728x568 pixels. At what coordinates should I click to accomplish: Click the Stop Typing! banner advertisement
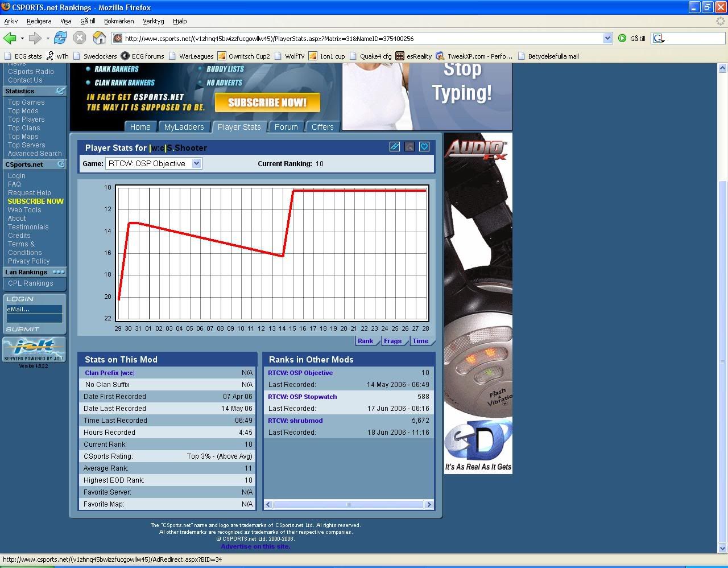pyautogui.click(x=427, y=97)
